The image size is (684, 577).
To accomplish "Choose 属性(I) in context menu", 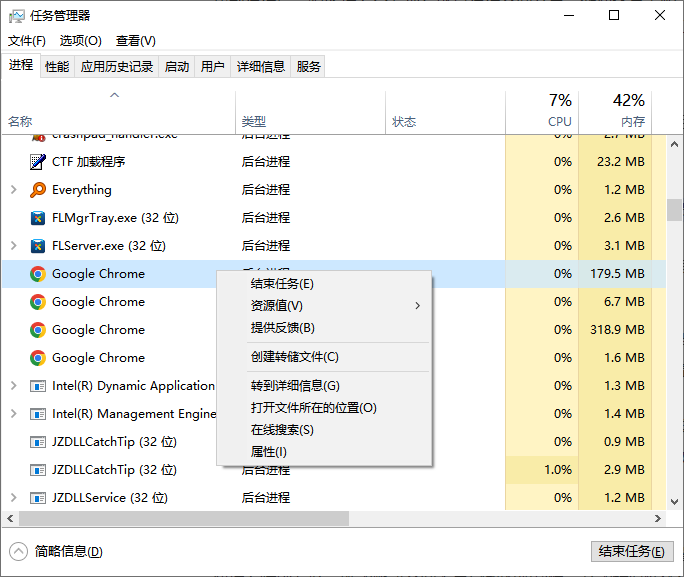I will pos(324,452).
